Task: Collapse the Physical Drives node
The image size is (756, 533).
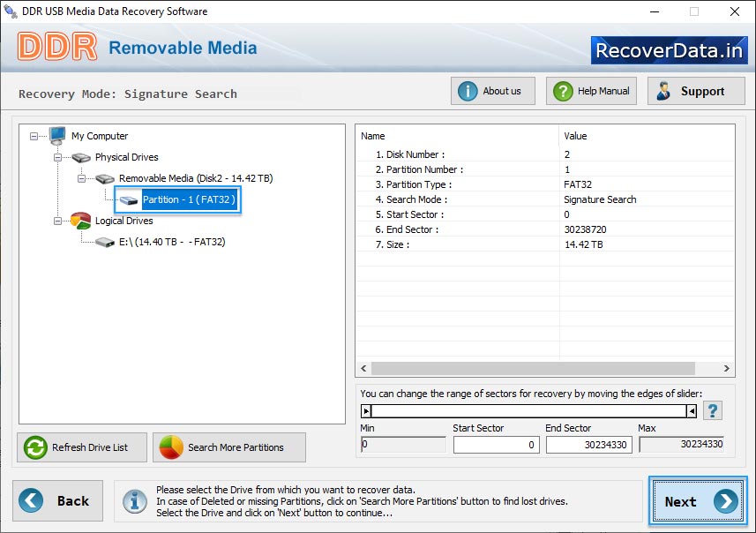Action: pyautogui.click(x=57, y=158)
